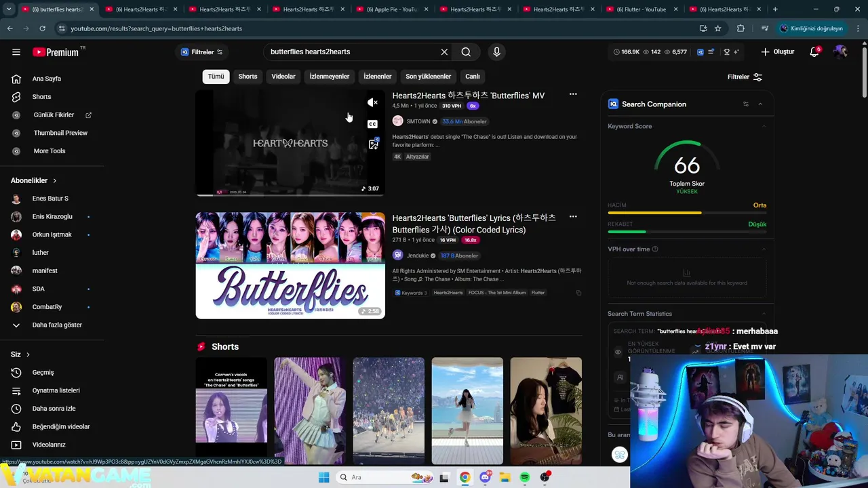Select the Tümü filter chip
Image resolution: width=868 pixels, height=488 pixels.
pyautogui.click(x=216, y=77)
